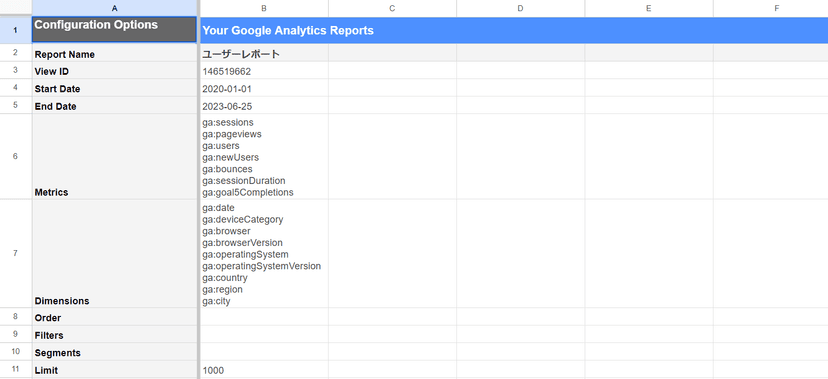Select column B header
The width and height of the screenshot is (828, 379).
click(264, 8)
